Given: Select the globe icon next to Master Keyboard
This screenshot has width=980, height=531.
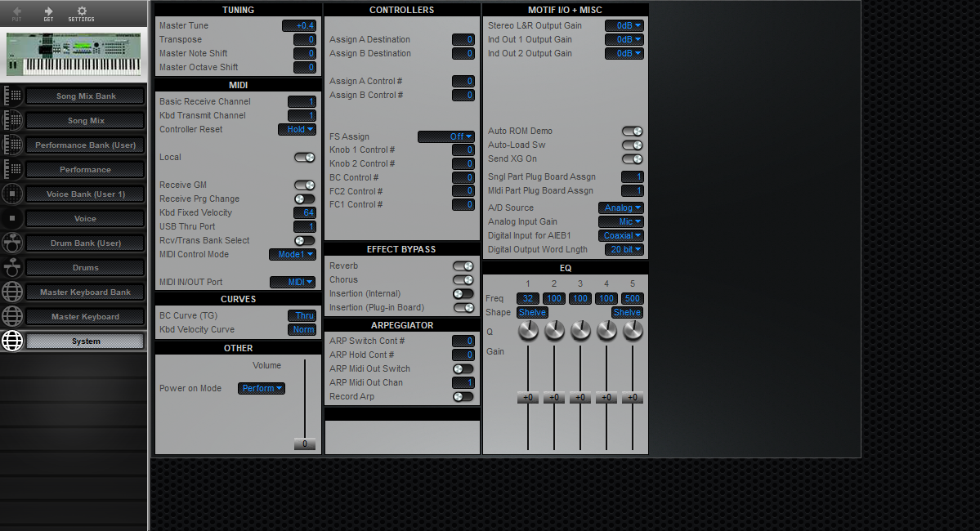Looking at the screenshot, I should [x=11, y=316].
